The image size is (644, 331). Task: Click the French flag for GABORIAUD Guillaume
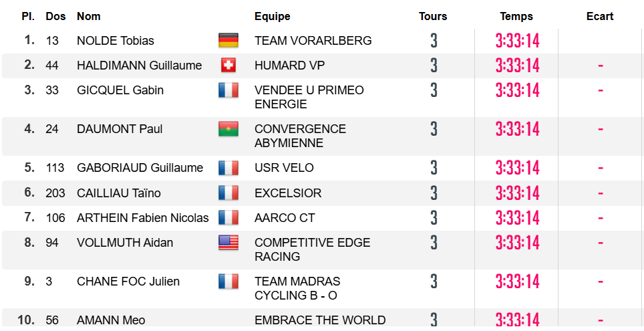point(228,168)
